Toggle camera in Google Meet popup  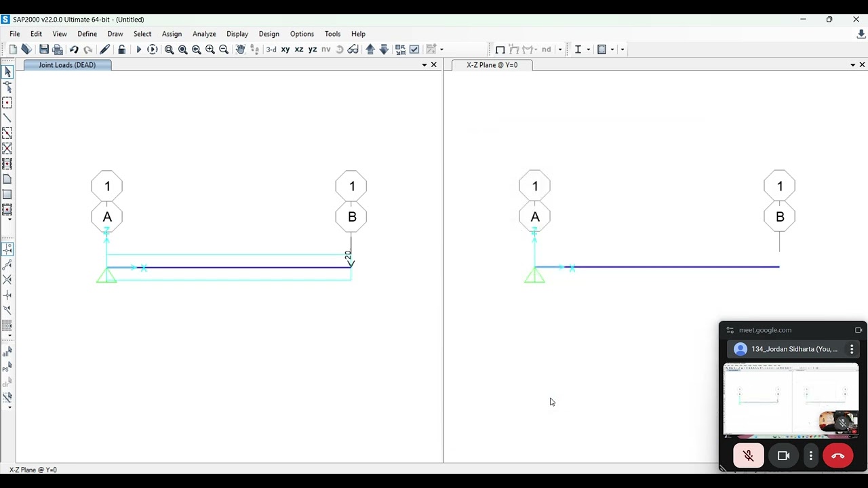(x=784, y=456)
